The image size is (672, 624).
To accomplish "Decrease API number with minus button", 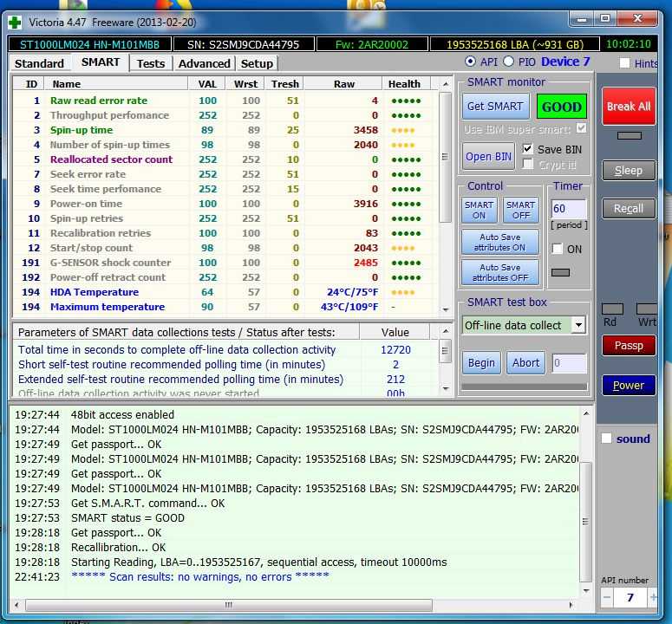I will coord(607,598).
